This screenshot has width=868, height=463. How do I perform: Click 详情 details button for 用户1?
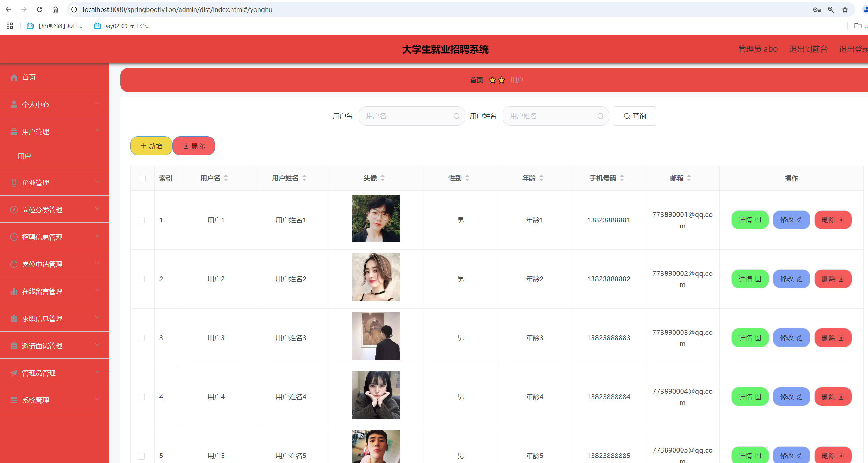[750, 220]
